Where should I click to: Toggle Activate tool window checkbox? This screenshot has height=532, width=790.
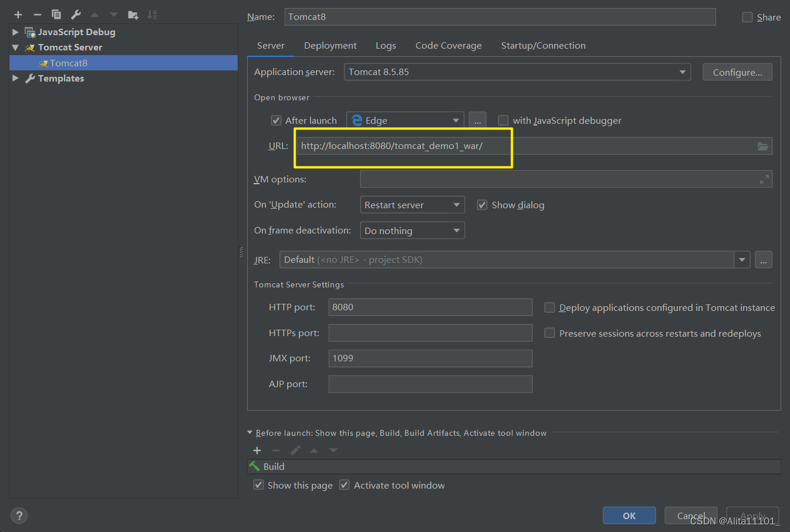pos(345,485)
